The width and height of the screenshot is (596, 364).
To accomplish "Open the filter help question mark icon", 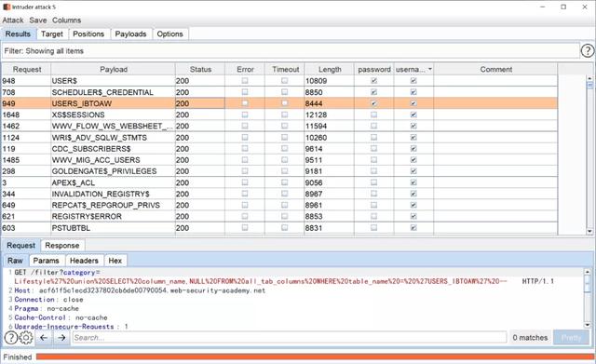I will 588,50.
